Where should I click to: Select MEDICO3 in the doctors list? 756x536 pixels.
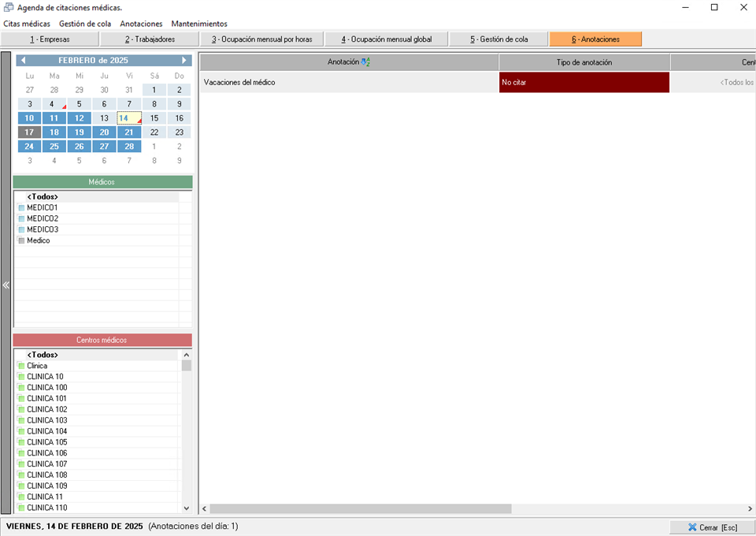[43, 230]
